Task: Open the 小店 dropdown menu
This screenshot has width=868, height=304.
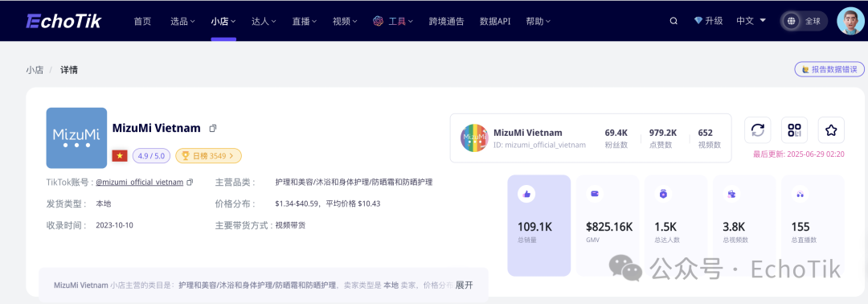Action: [x=223, y=22]
